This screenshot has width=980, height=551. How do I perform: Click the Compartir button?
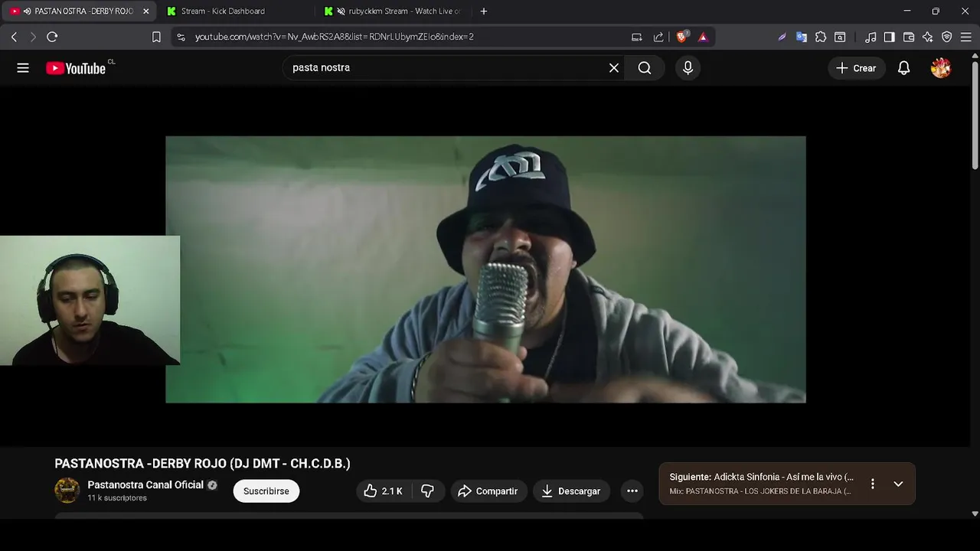(x=488, y=491)
